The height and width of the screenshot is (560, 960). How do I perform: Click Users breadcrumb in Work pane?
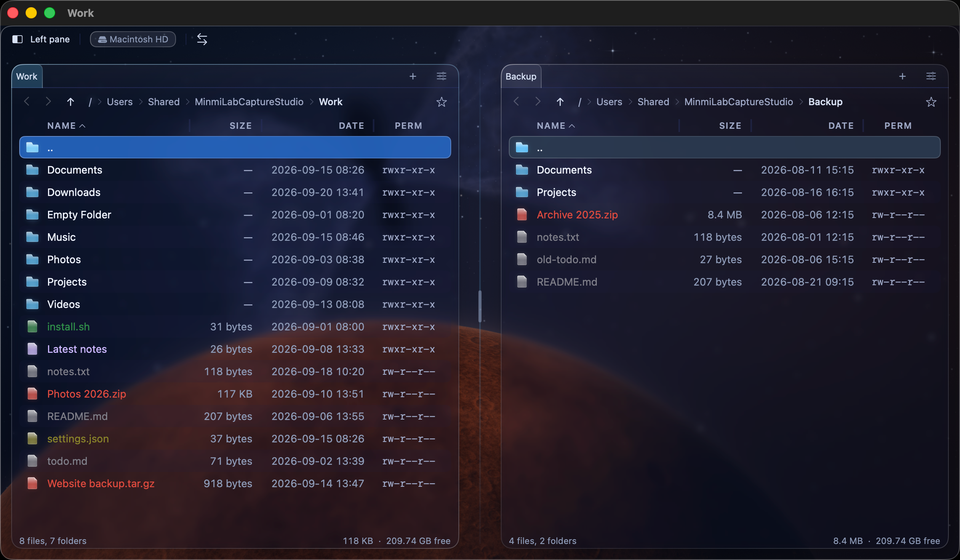(120, 102)
